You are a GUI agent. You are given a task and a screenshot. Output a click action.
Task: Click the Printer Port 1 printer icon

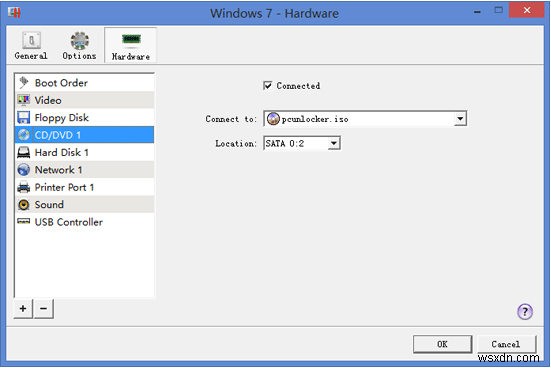pos(24,187)
